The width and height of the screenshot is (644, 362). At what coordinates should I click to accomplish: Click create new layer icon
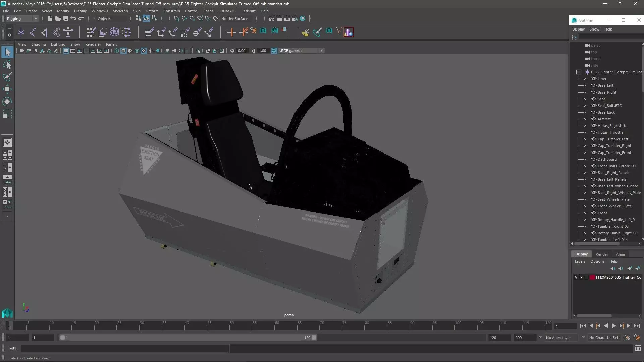638,268
